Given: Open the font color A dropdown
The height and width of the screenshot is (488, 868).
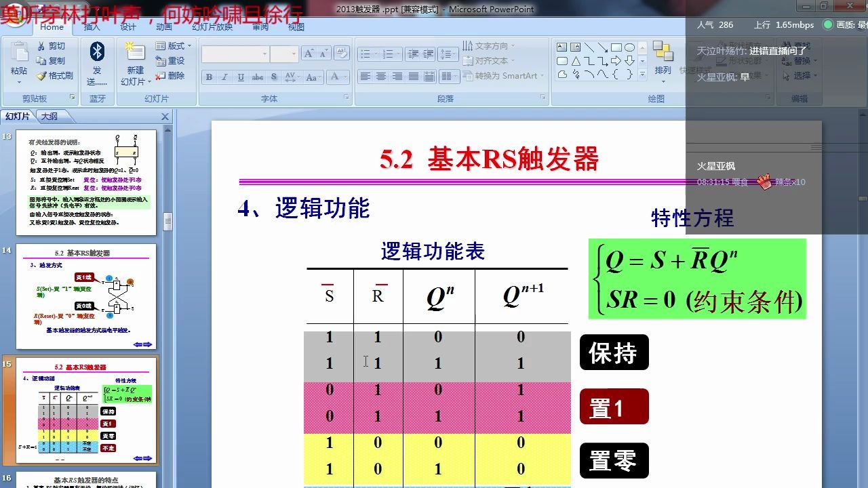Looking at the screenshot, I should (337, 77).
